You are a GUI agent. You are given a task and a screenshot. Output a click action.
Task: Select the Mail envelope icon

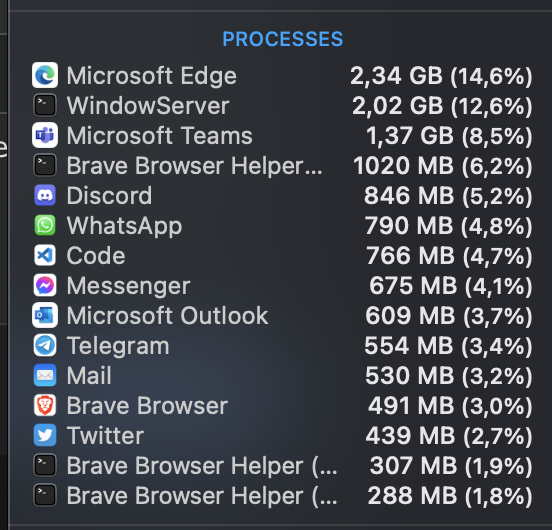(45, 375)
